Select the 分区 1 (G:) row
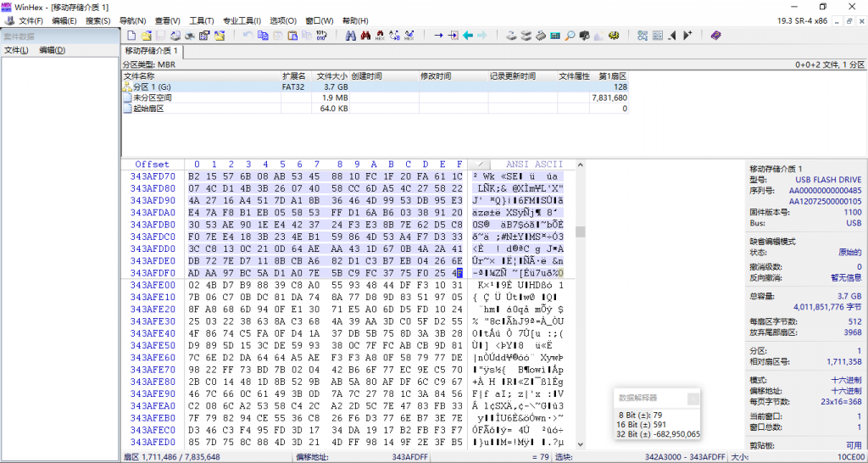 pos(153,86)
